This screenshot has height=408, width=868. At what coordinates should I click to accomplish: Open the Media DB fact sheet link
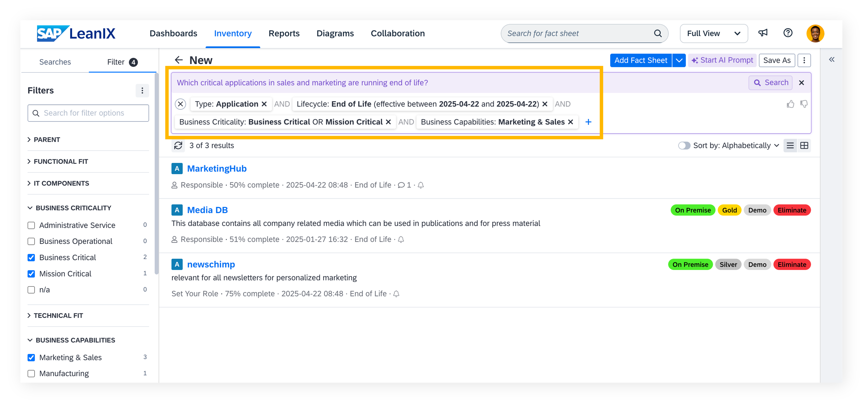click(207, 210)
